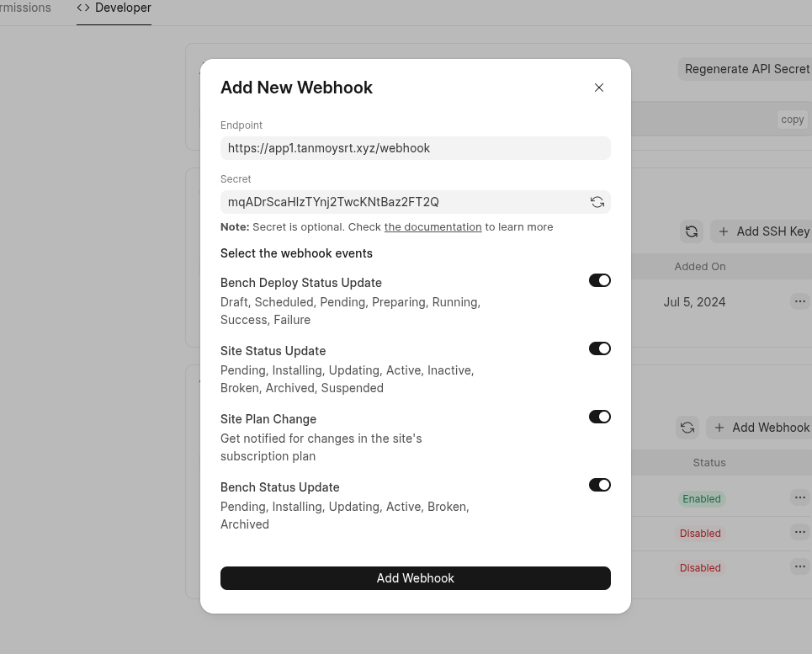
Task: Open three-dot menu for Jul 5, 2024 SSH key
Action: 799,301
